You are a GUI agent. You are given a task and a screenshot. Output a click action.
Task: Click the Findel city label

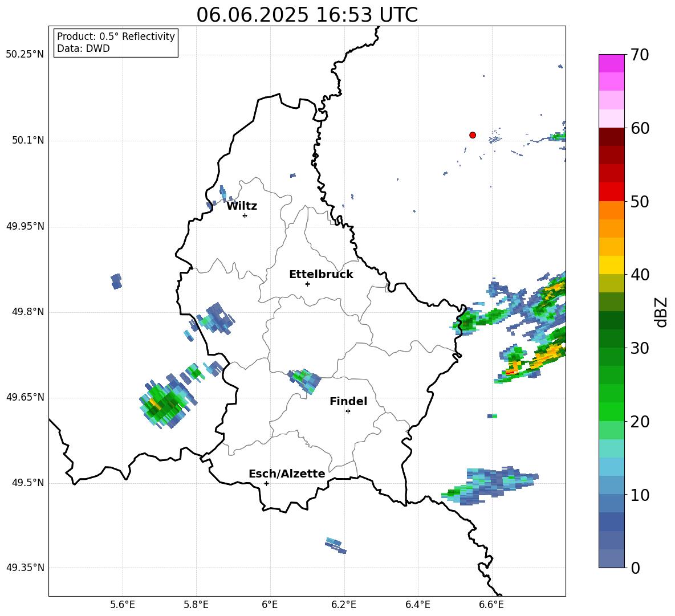tap(348, 401)
